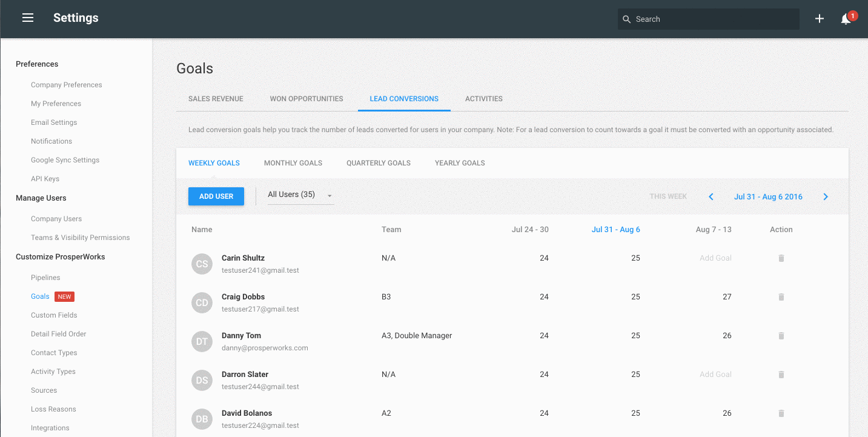Open the notifications bell
The height and width of the screenshot is (437, 868).
pos(846,19)
